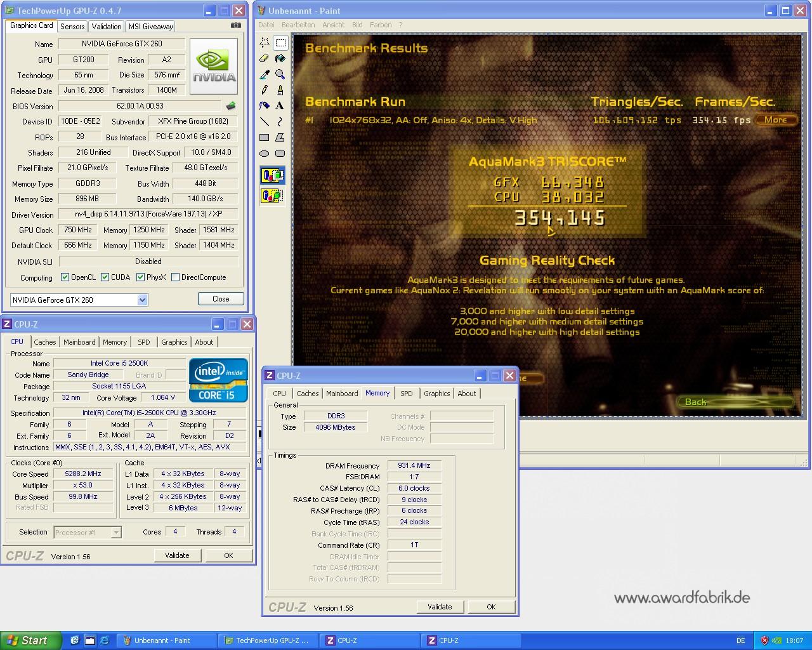This screenshot has width=812, height=650.
Task: Pick the Curve tool in Paint
Action: click(x=280, y=121)
